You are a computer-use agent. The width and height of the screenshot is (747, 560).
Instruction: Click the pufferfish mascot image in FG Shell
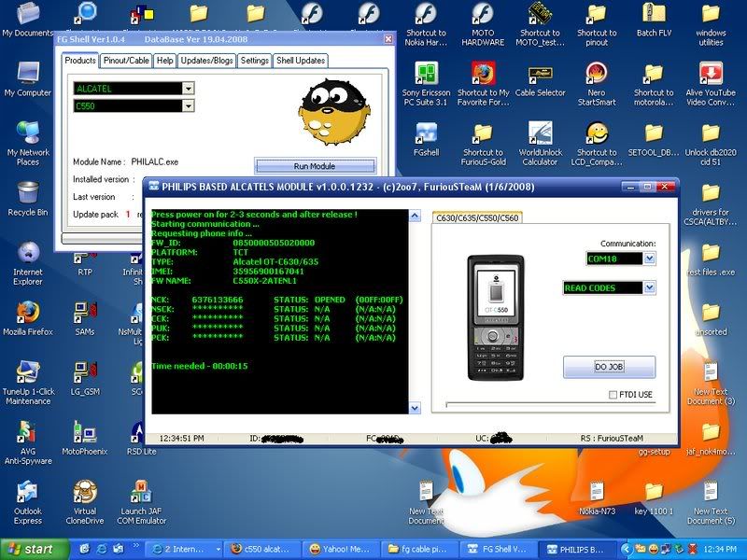click(333, 112)
